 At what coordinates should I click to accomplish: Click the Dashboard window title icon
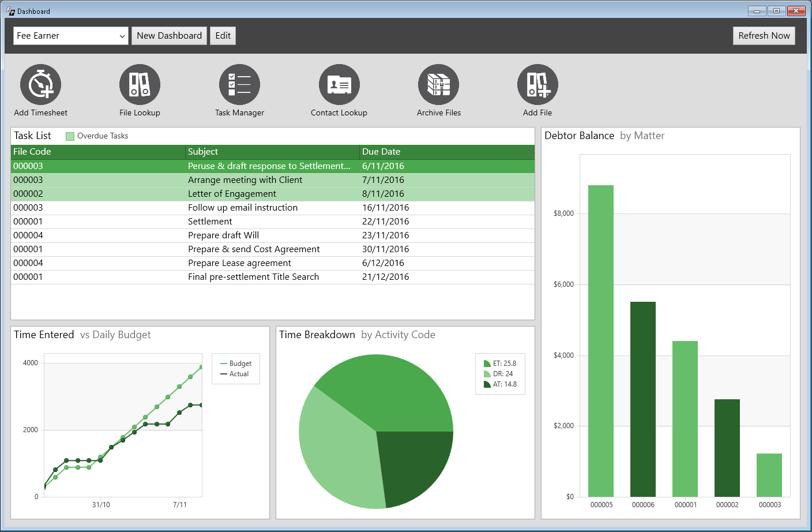point(10,11)
